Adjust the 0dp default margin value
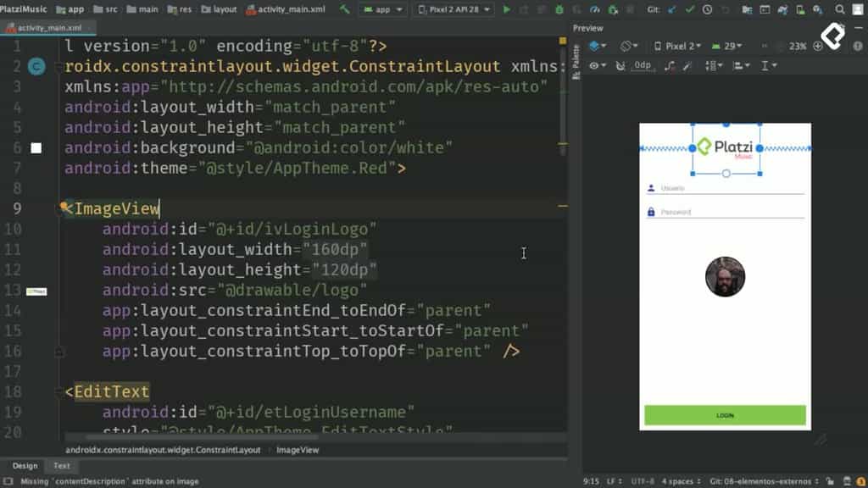 click(641, 64)
